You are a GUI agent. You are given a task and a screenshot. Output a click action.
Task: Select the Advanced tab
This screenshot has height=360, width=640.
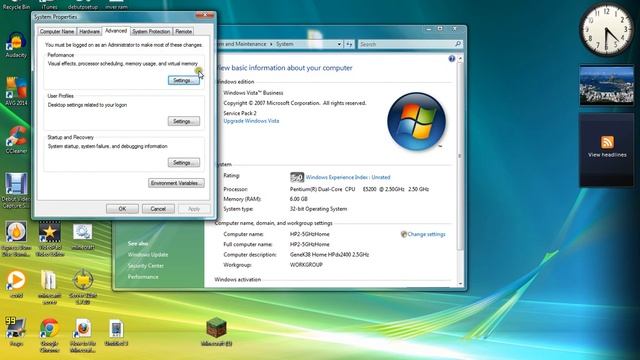click(x=116, y=31)
